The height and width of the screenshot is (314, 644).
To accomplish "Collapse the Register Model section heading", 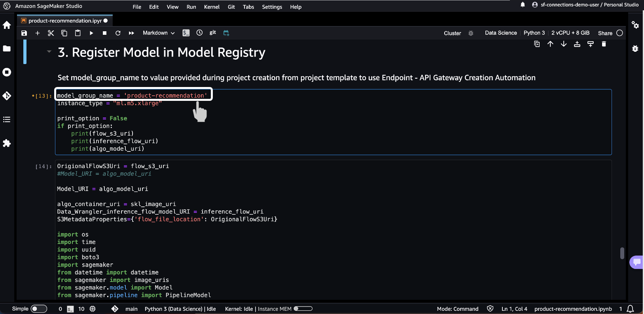I will tap(49, 51).
